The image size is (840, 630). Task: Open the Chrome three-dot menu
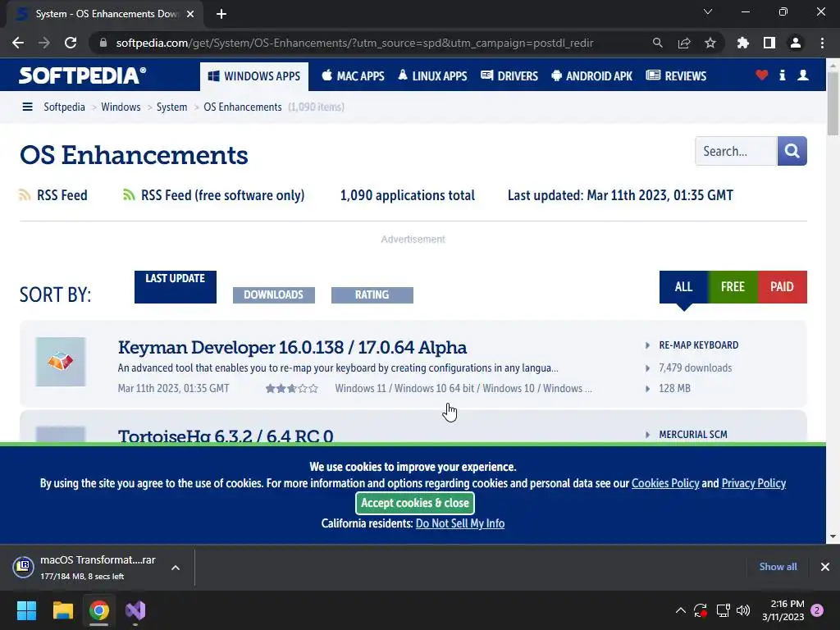(x=822, y=43)
